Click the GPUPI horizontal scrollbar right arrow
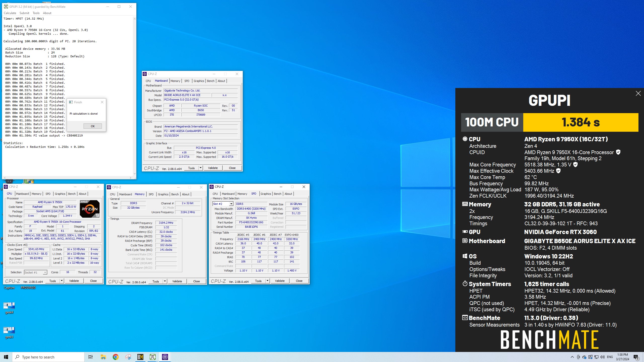 pyautogui.click(x=130, y=178)
